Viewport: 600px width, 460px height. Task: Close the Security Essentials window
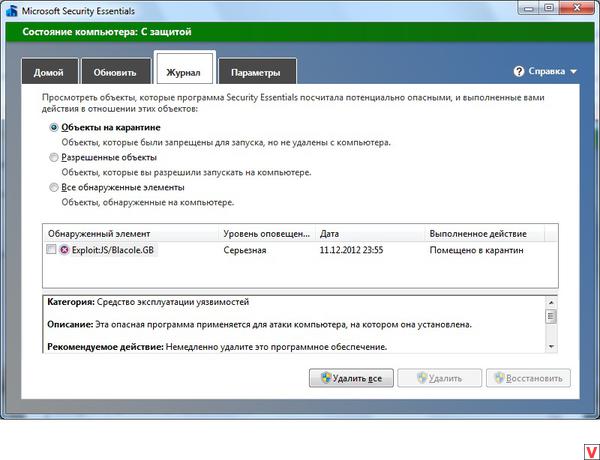pyautogui.click(x=579, y=8)
